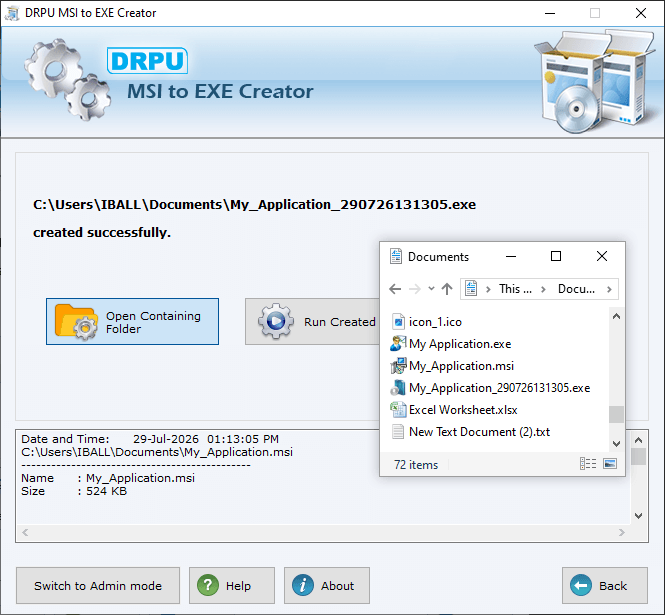This screenshot has height=615, width=665.
Task: Maximize the Documents explorer window
Action: pos(556,256)
